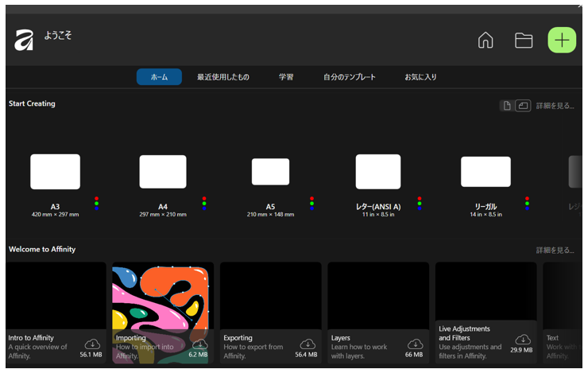The height and width of the screenshot is (373, 588).
Task: Download the Exporting tutorial cloud icon
Action: point(308,344)
